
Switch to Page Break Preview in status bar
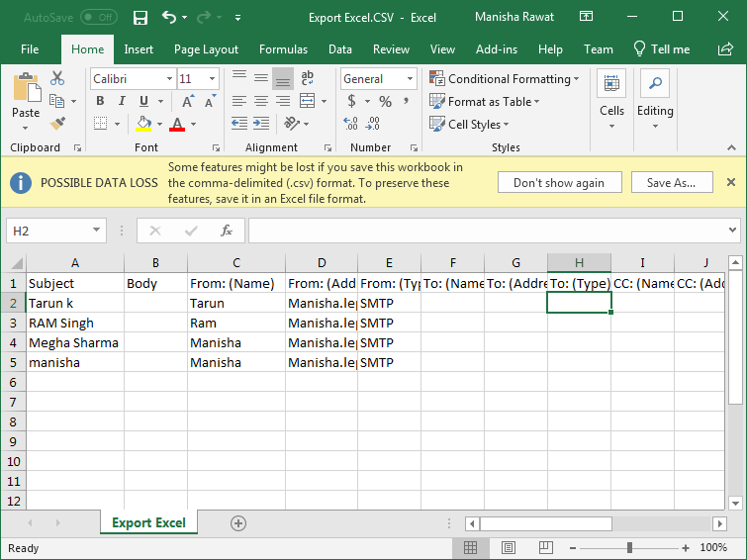pos(546,548)
